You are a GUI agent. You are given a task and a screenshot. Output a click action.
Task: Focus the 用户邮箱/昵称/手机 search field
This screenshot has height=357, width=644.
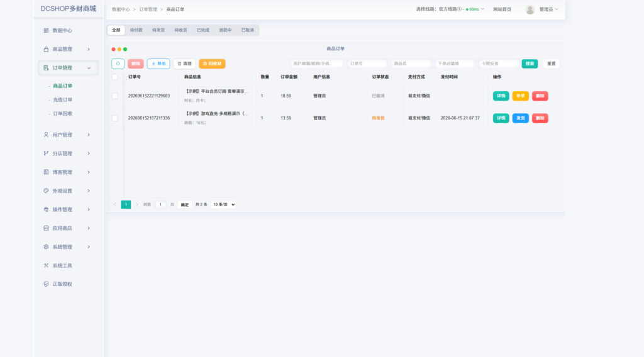[317, 63]
